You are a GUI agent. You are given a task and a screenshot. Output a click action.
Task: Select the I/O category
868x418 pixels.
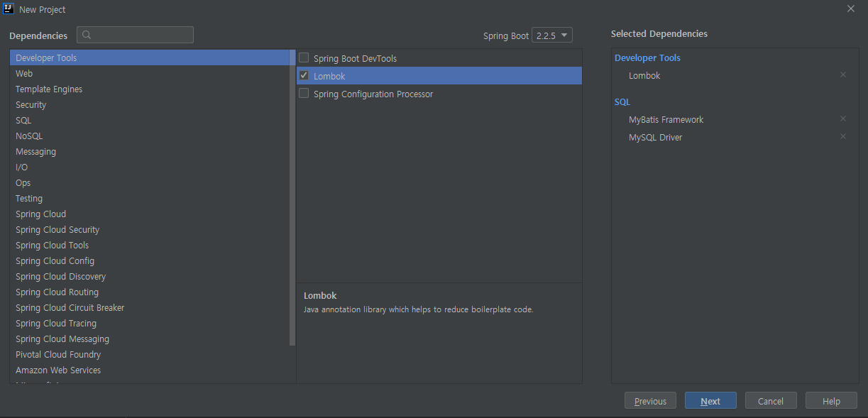coord(150,167)
